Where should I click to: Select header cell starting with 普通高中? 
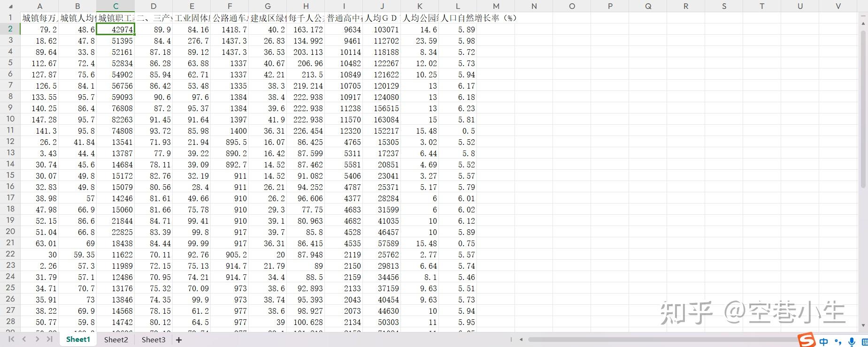pos(344,18)
